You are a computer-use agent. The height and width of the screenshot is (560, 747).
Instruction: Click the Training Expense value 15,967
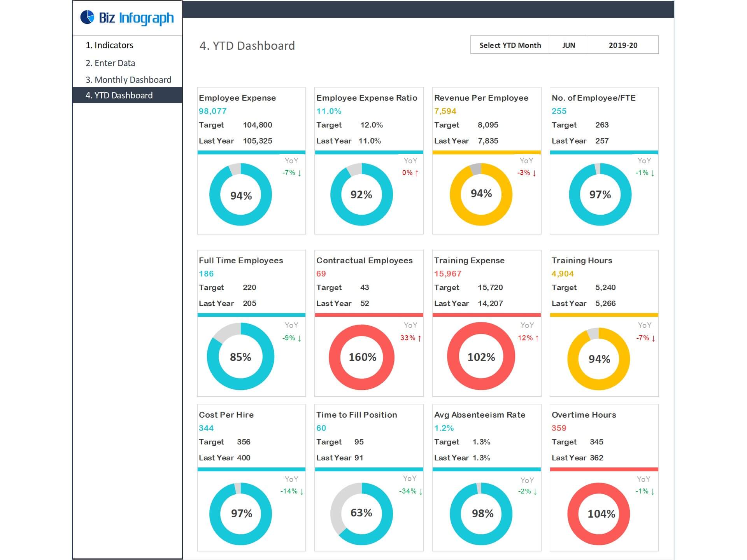[448, 274]
